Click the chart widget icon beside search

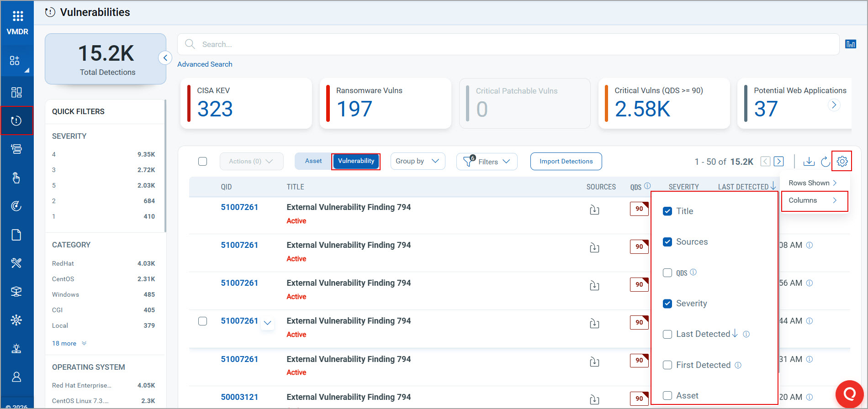tap(850, 44)
